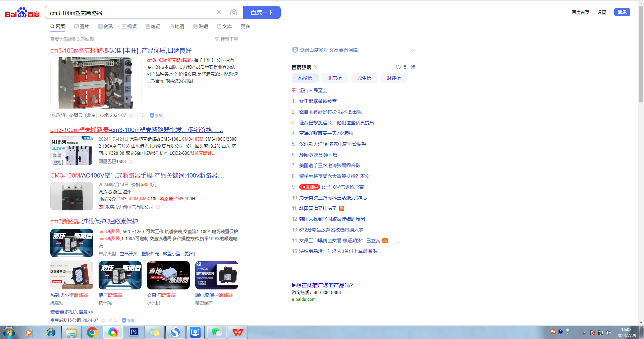Viewport: 644px width, 339px height.
Task: Click the Baidu logo
Action: coord(22,13)
